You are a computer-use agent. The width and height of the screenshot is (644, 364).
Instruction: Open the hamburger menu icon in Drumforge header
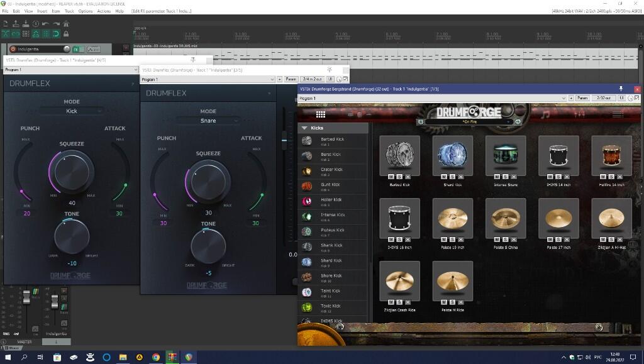618,114
